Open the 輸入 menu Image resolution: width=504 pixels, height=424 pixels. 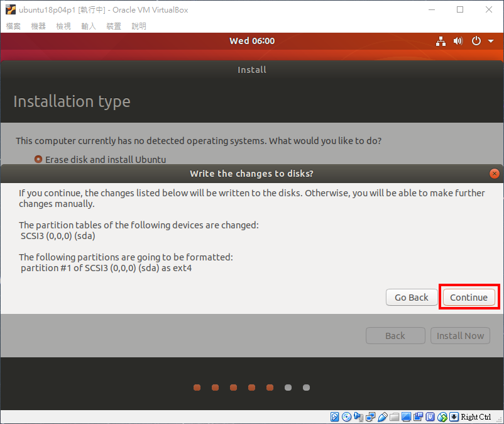click(89, 26)
